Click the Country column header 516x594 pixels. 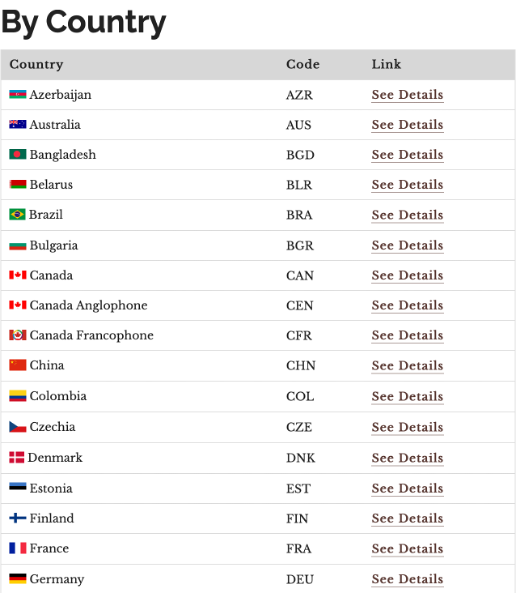click(x=36, y=64)
